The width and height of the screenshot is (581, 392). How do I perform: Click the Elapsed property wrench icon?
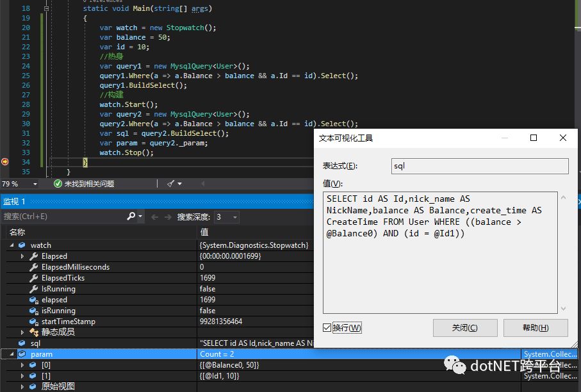(34, 256)
